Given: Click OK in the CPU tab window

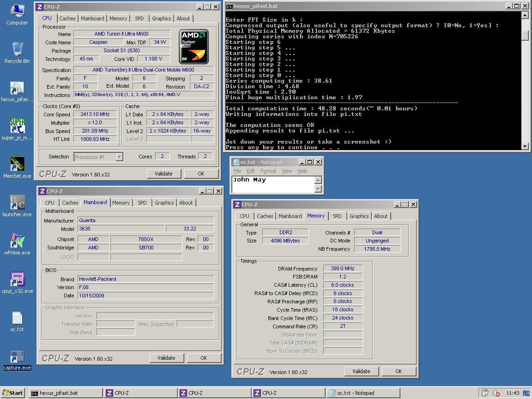Looking at the screenshot, I should click(201, 174).
